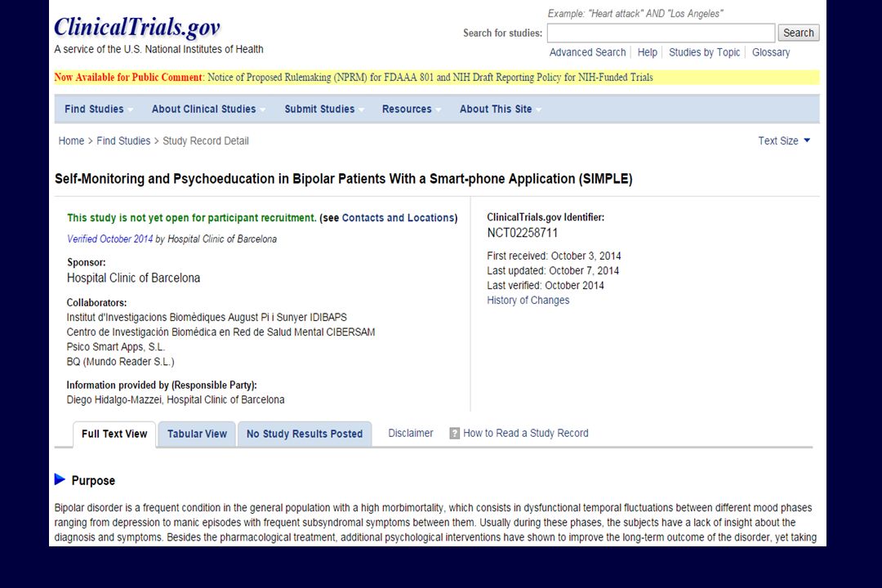Open How to Read a Study Record
The width and height of the screenshot is (882, 588).
point(525,434)
